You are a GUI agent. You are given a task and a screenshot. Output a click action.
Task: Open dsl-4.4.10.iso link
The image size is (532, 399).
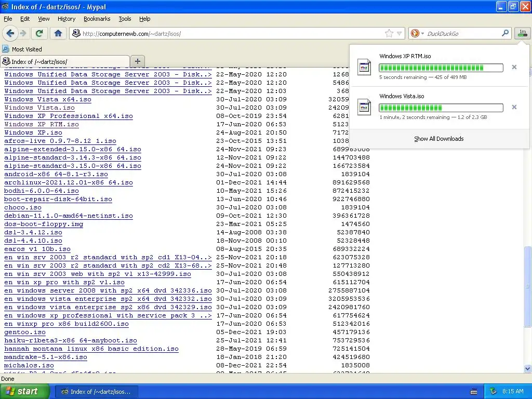[33, 241]
